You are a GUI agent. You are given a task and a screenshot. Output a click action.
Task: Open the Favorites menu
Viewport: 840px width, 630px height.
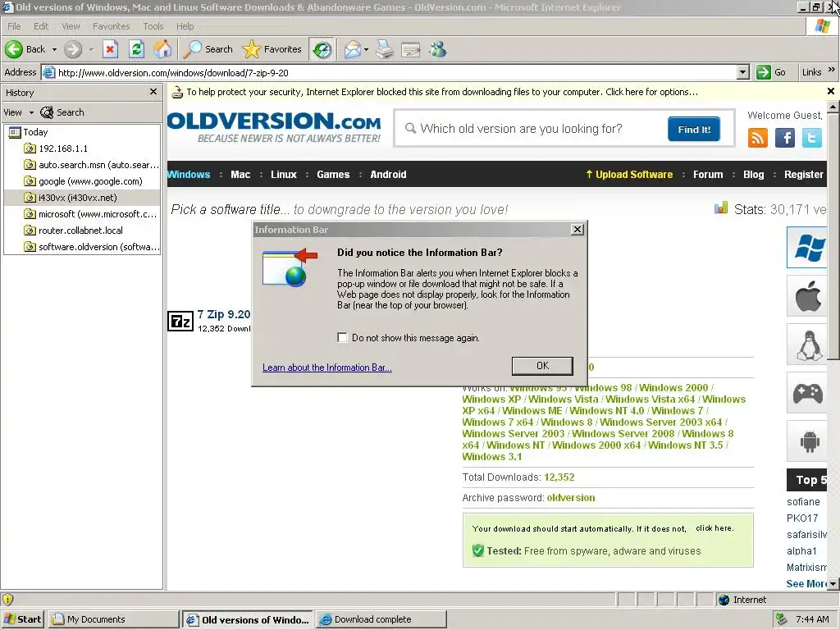coord(111,26)
